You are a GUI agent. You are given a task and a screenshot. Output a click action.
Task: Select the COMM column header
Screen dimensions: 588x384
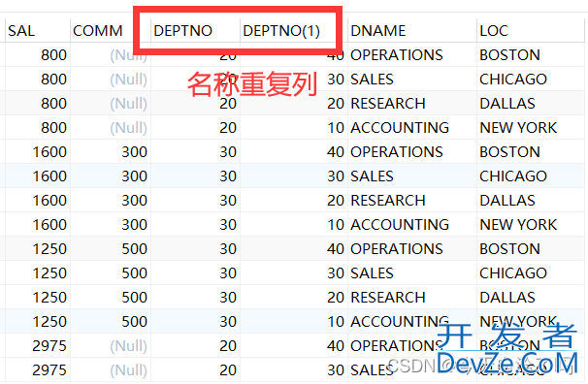(97, 31)
